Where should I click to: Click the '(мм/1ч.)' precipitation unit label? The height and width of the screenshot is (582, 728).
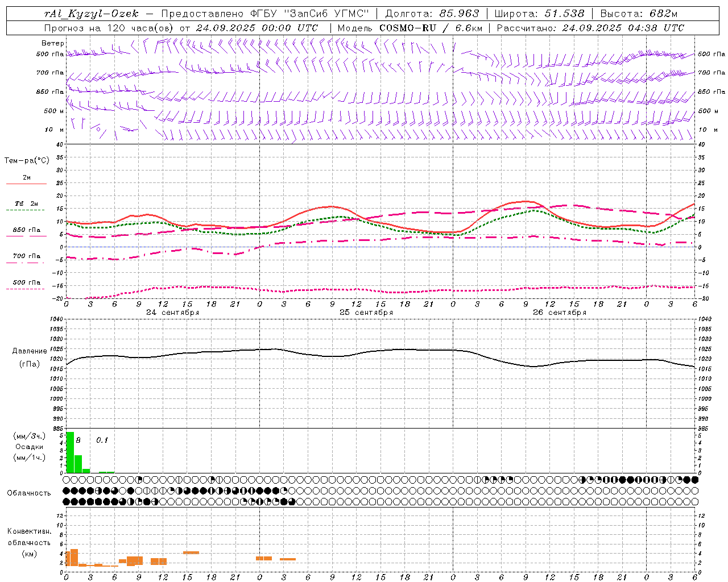point(30,458)
